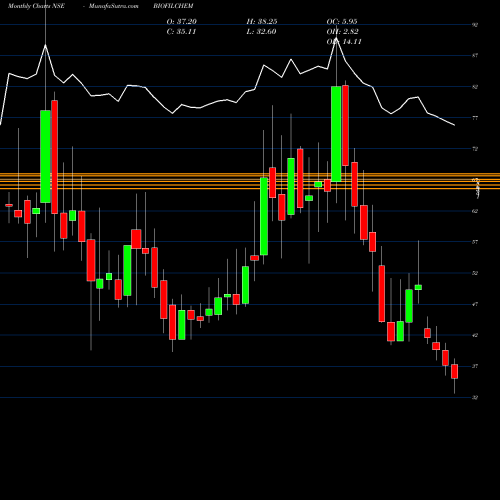Click the 37 price axis label
This screenshot has height=500, width=500.
coord(475,366)
